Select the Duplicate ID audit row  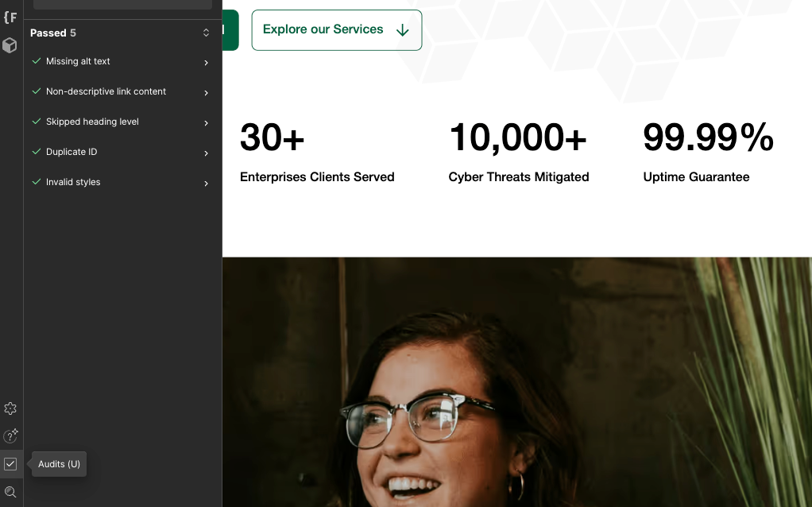[x=122, y=153]
